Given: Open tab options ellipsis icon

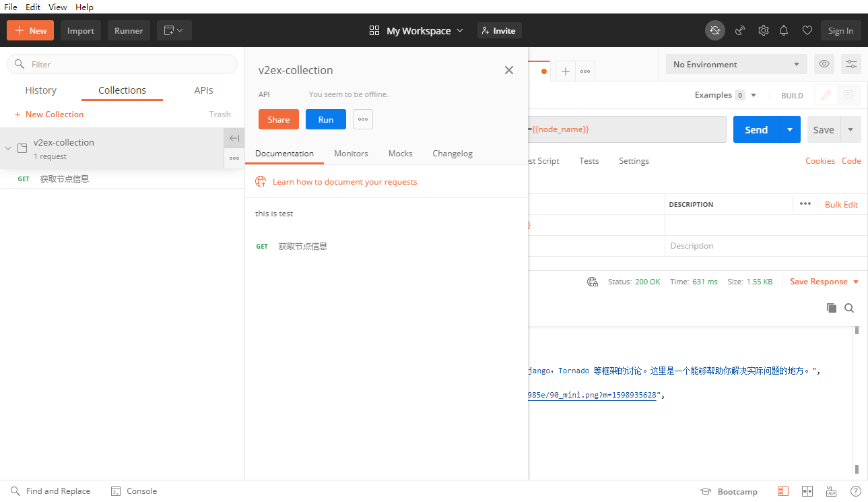Looking at the screenshot, I should tap(585, 71).
